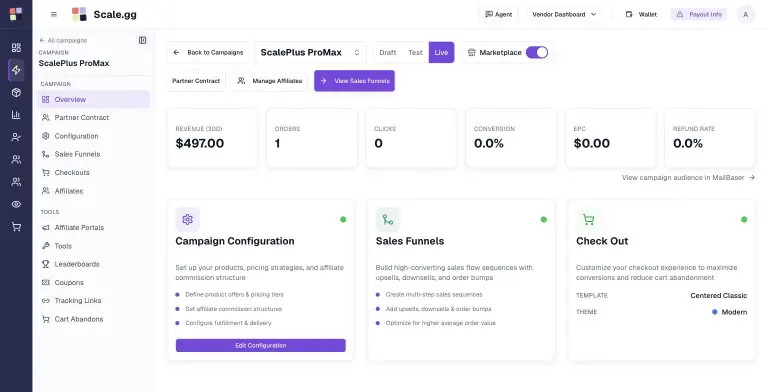Open Checkouts in sidebar
The height and width of the screenshot is (392, 768).
tap(93, 172)
